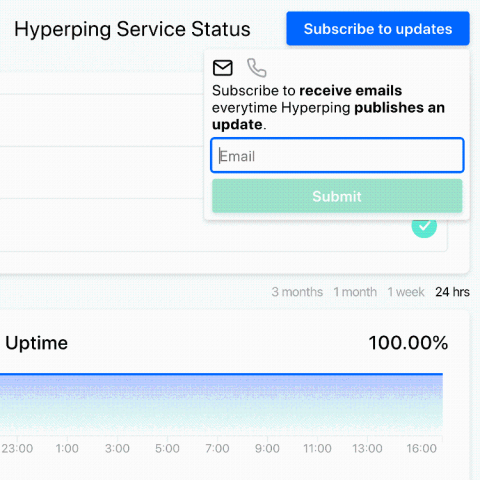
Task: Click the 9:00 axis label on chart
Action: coord(267,449)
